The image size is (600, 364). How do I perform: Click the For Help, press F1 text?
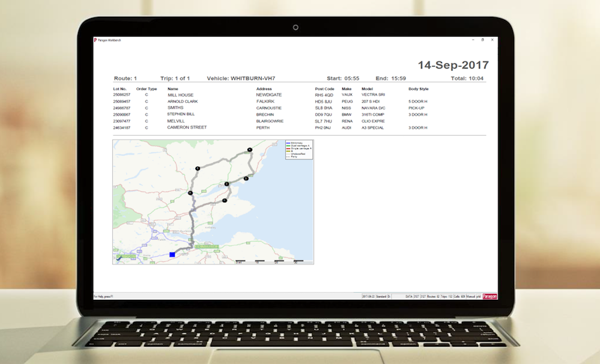pyautogui.click(x=103, y=296)
